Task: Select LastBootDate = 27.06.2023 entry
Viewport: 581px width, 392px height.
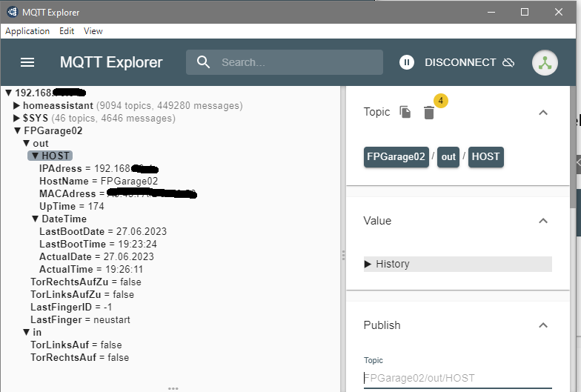Action: point(103,231)
